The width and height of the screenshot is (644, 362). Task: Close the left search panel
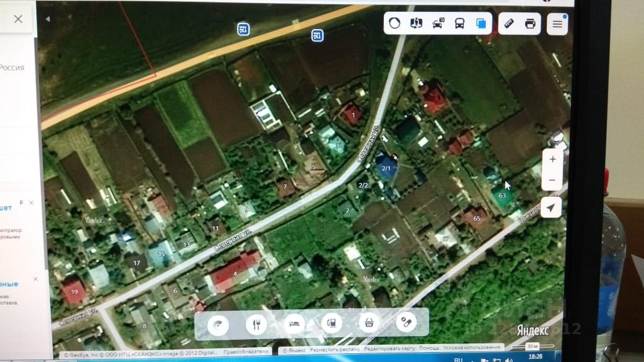pyautogui.click(x=18, y=19)
